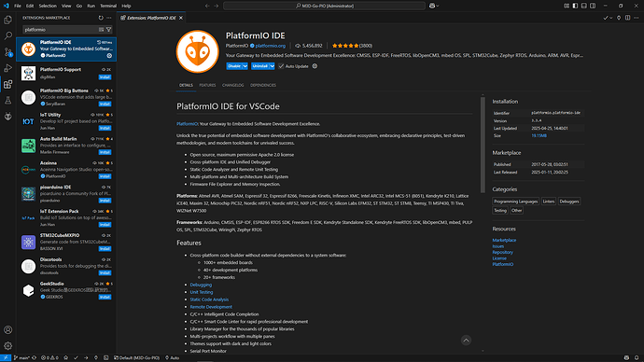This screenshot has width=644, height=362.
Task: Open the PlatformIO alien icon in activity bar
Action: 7,117
